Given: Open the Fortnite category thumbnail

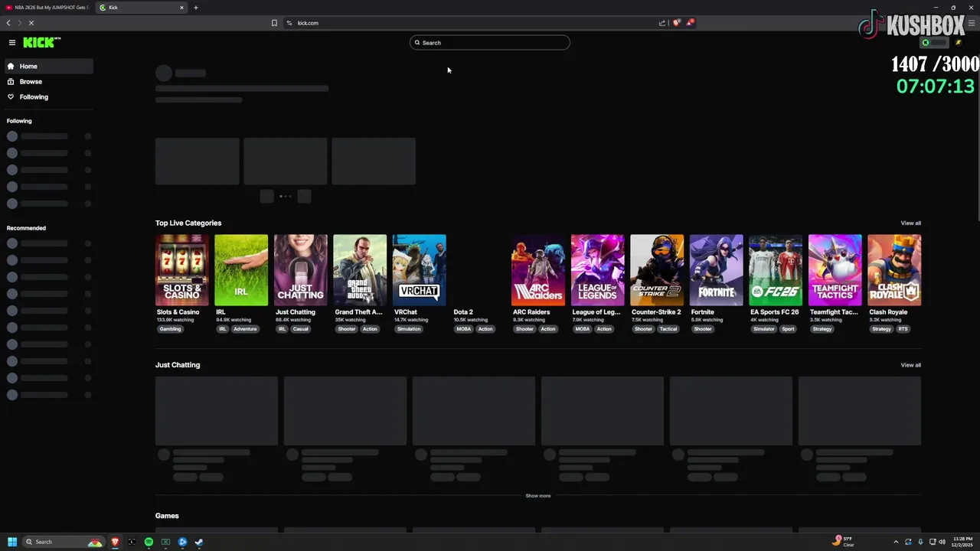Looking at the screenshot, I should (x=717, y=270).
